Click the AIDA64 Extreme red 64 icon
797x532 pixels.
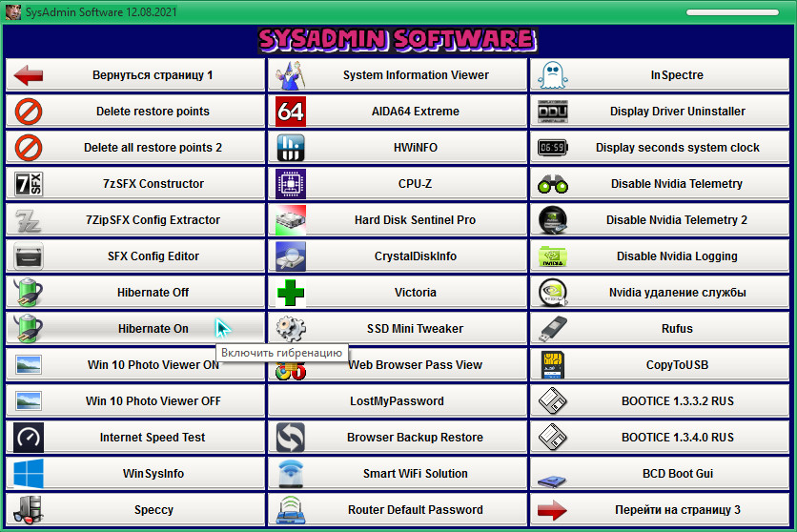(290, 112)
